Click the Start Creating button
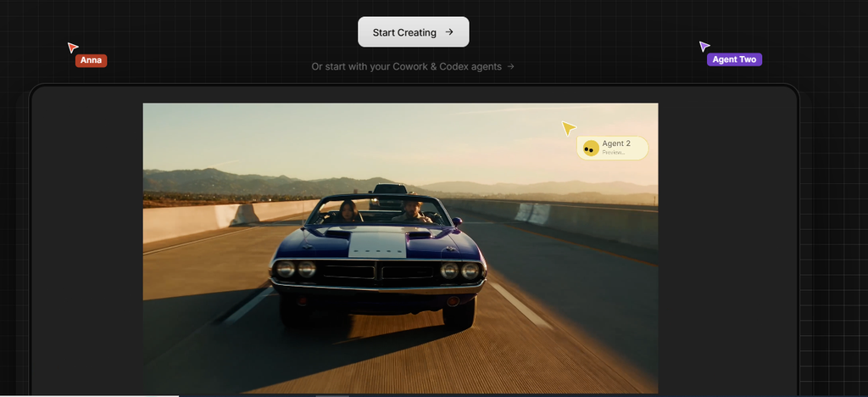 (413, 32)
